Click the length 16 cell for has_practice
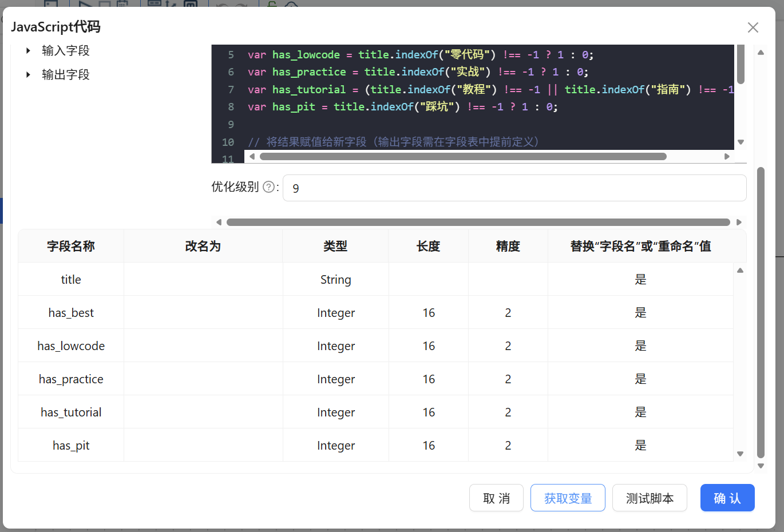This screenshot has width=784, height=532. [429, 379]
